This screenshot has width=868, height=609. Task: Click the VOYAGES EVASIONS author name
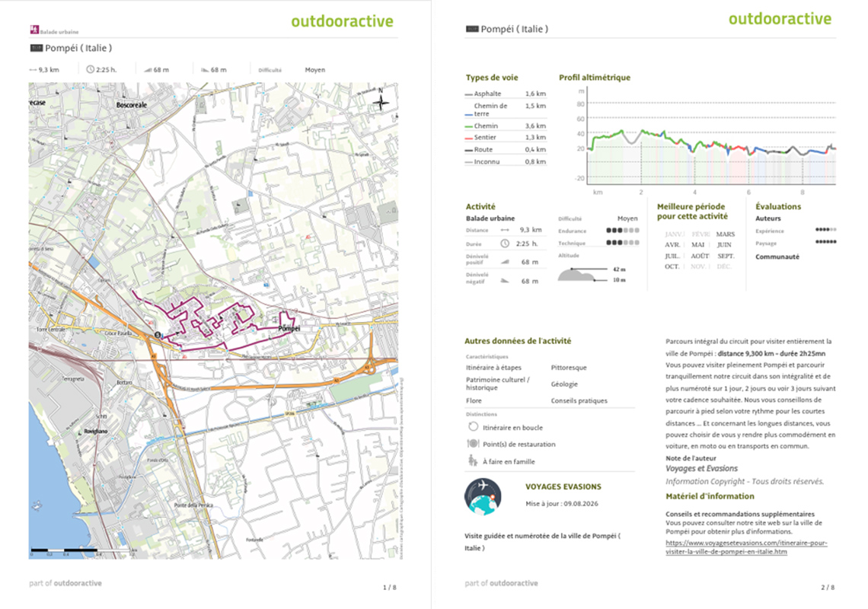[563, 486]
